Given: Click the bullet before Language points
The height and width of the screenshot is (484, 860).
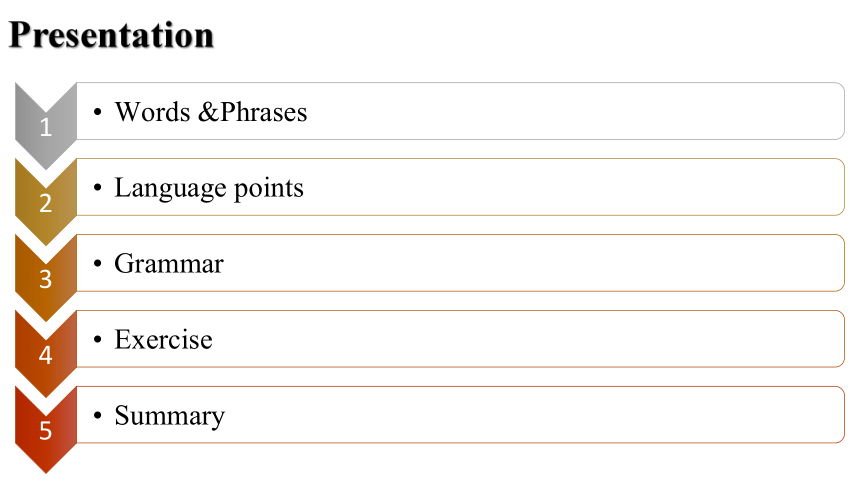Looking at the screenshot, I should (98, 188).
